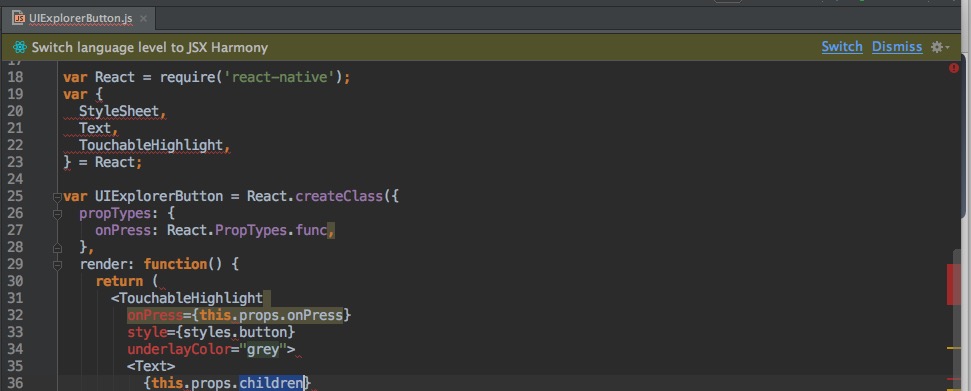Collapse the render function fold at line 29

tap(57, 265)
